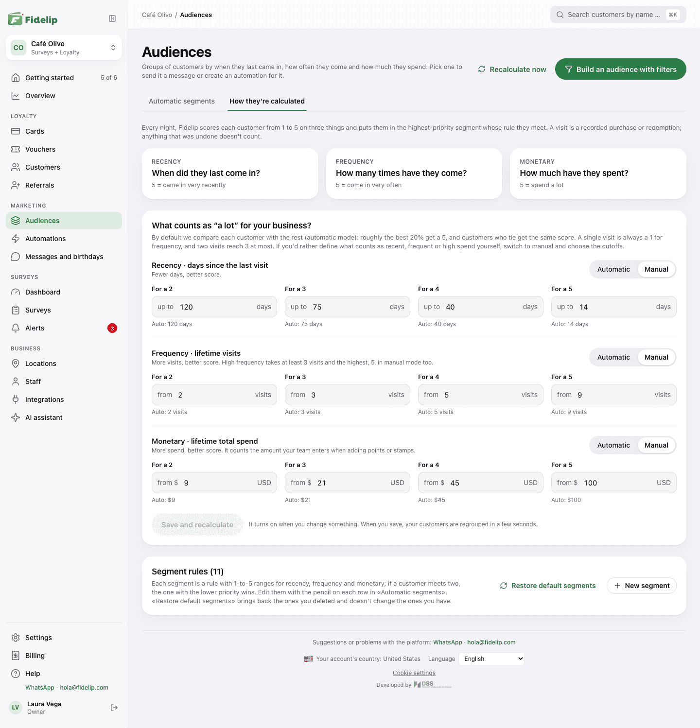This screenshot has height=728, width=700.
Task: Click the Customers people icon
Action: tap(16, 167)
